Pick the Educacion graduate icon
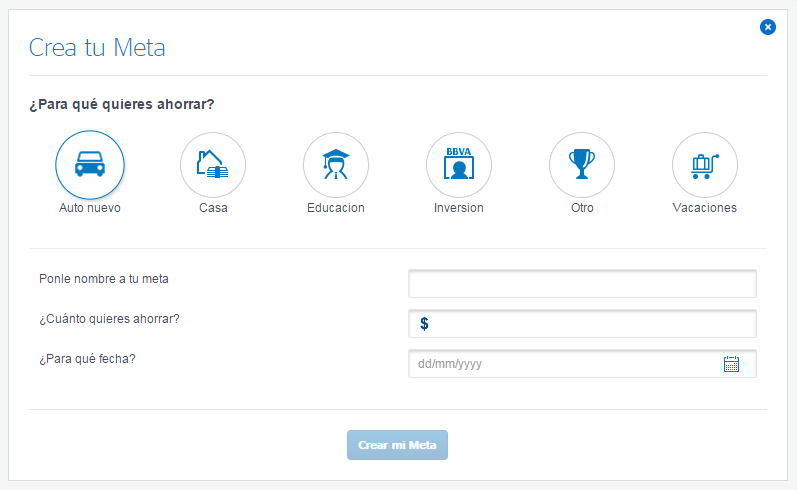Screen dimensions: 797x490 [336, 165]
